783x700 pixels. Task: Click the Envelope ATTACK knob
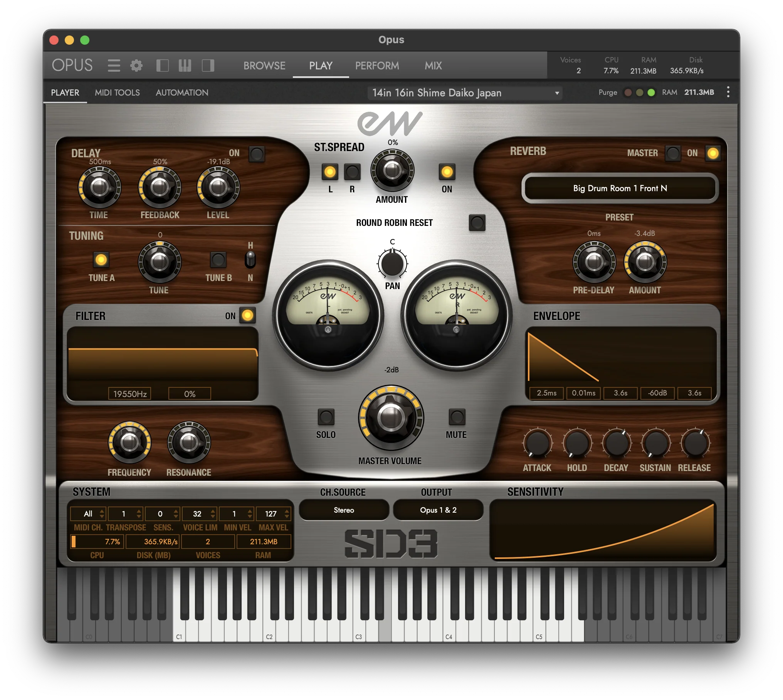(x=537, y=443)
